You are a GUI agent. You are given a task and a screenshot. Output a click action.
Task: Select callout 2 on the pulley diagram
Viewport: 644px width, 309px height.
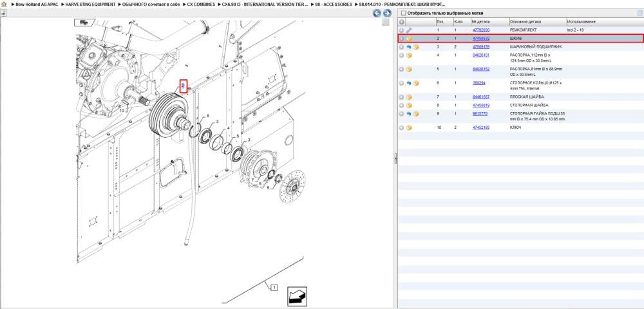184,86
